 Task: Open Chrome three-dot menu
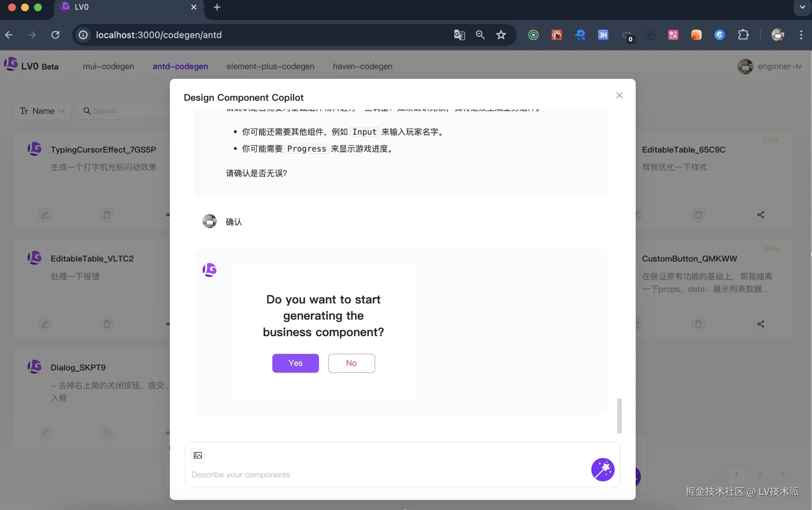click(x=801, y=35)
